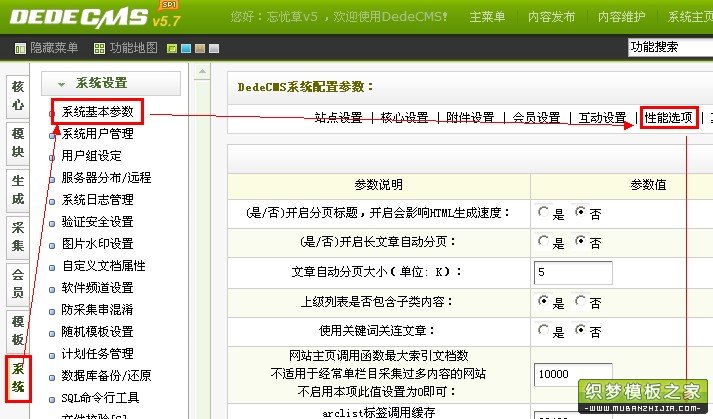Select 否 for 使用关键词关连文章

click(580, 330)
